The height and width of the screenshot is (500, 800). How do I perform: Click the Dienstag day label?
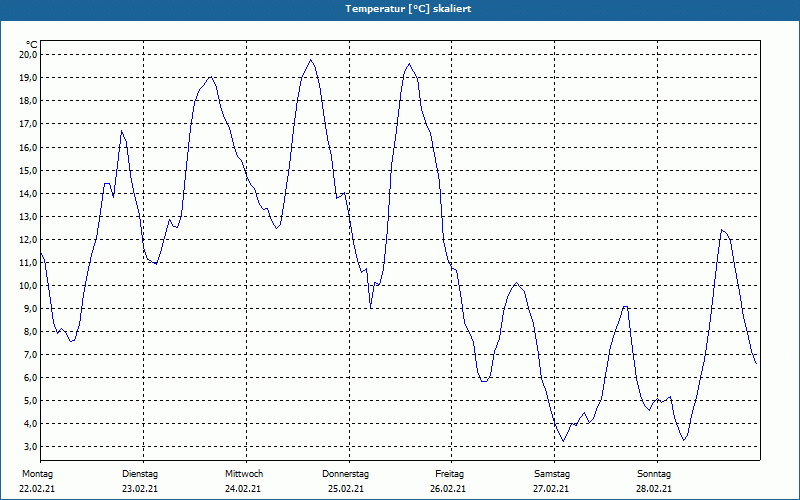[140, 474]
